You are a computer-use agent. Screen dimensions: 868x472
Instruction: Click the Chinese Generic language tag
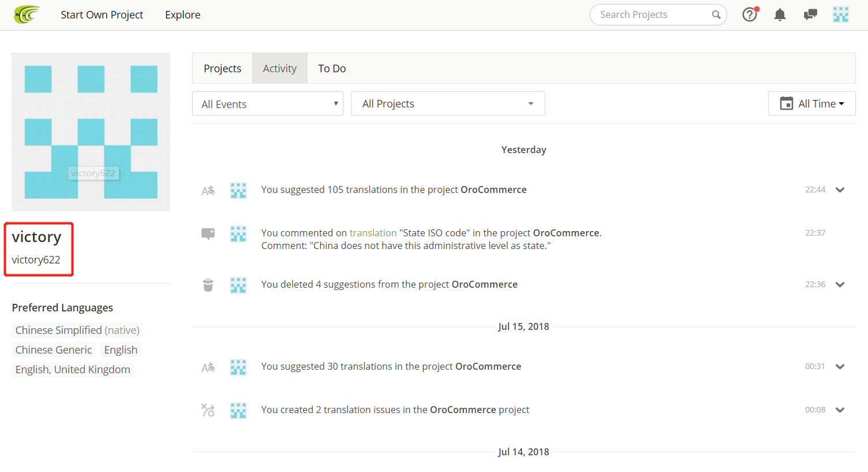[x=54, y=350]
